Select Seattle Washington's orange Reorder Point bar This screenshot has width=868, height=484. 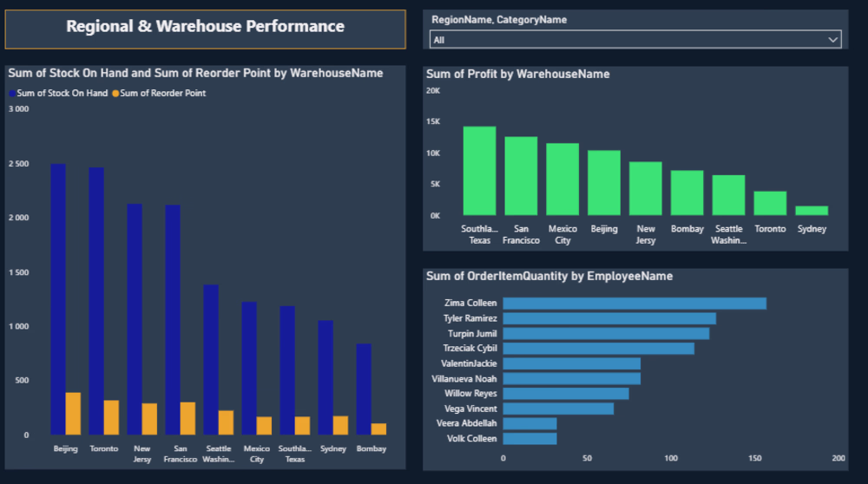point(226,422)
